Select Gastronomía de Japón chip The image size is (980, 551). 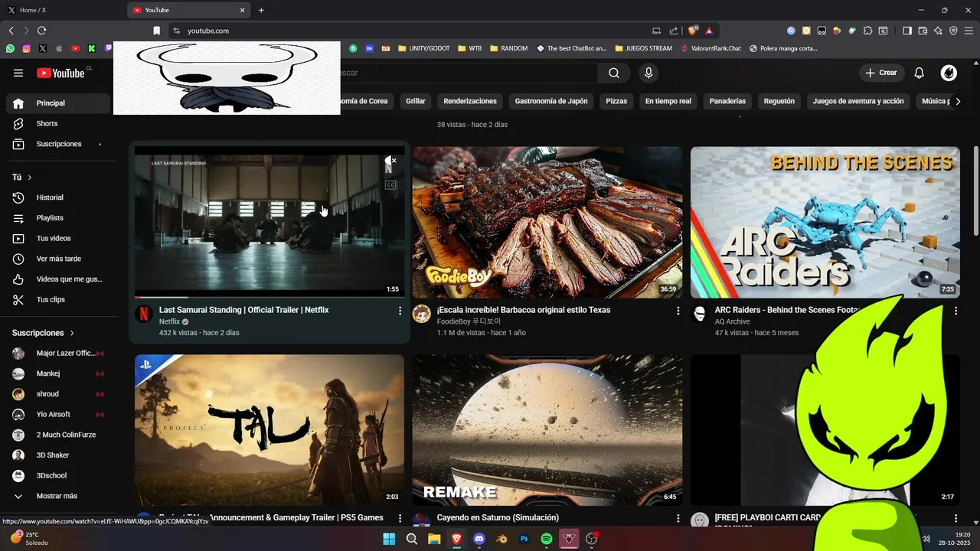coord(551,101)
